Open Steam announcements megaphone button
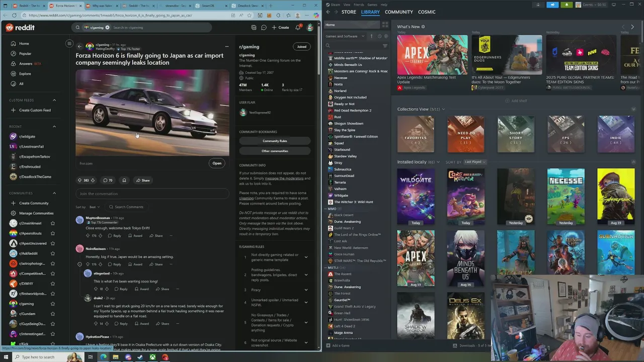 [552, 5]
